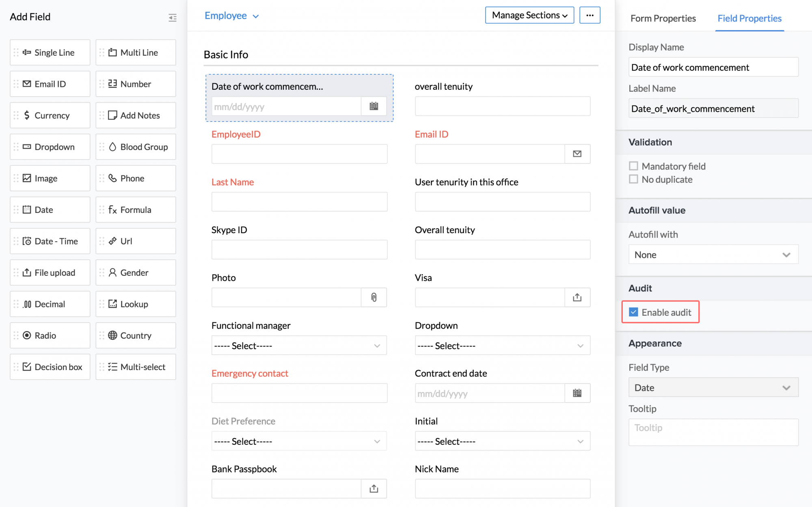This screenshot has height=507, width=812.
Task: Click the calendar icon in Date of work commencement
Action: pos(374,106)
